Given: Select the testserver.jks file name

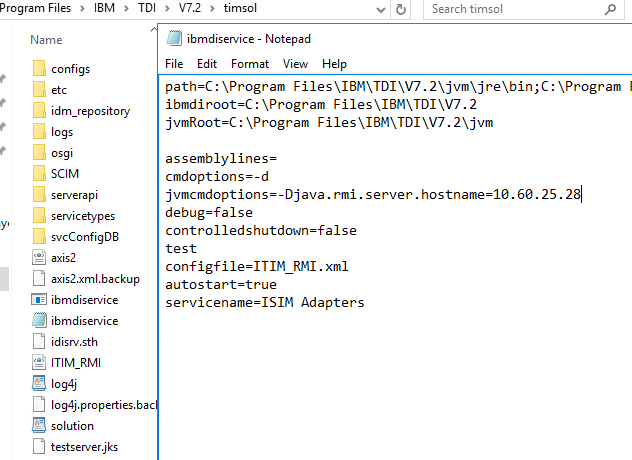Looking at the screenshot, I should point(84,447).
